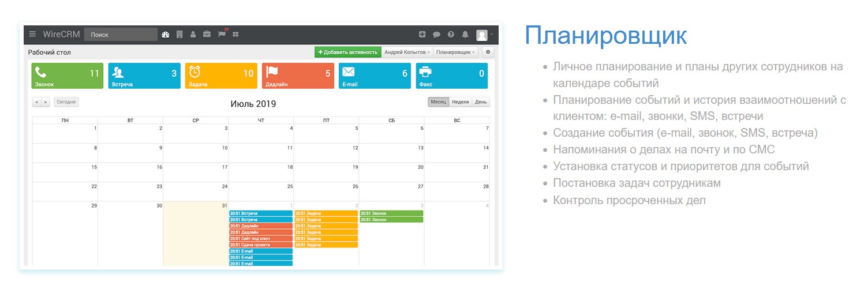Screen dimensions: 868x293
Task: Open the help question mark icon
Action: point(451,35)
